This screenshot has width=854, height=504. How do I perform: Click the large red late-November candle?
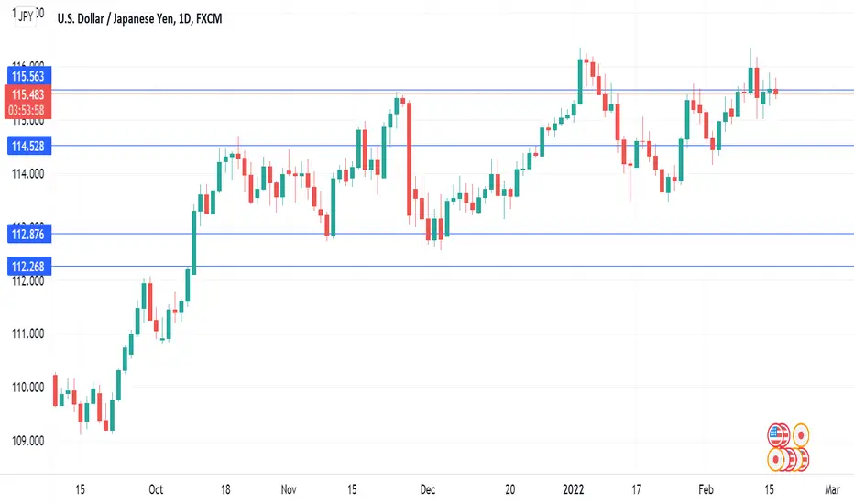(x=409, y=159)
